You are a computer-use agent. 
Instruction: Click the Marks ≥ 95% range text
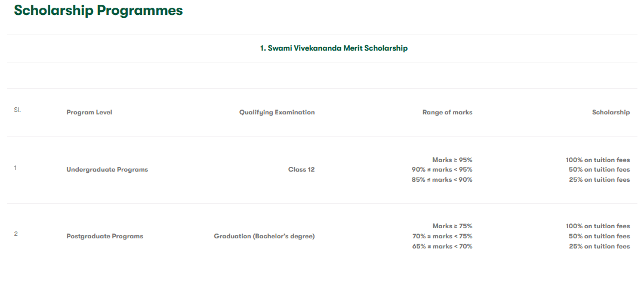click(452, 160)
